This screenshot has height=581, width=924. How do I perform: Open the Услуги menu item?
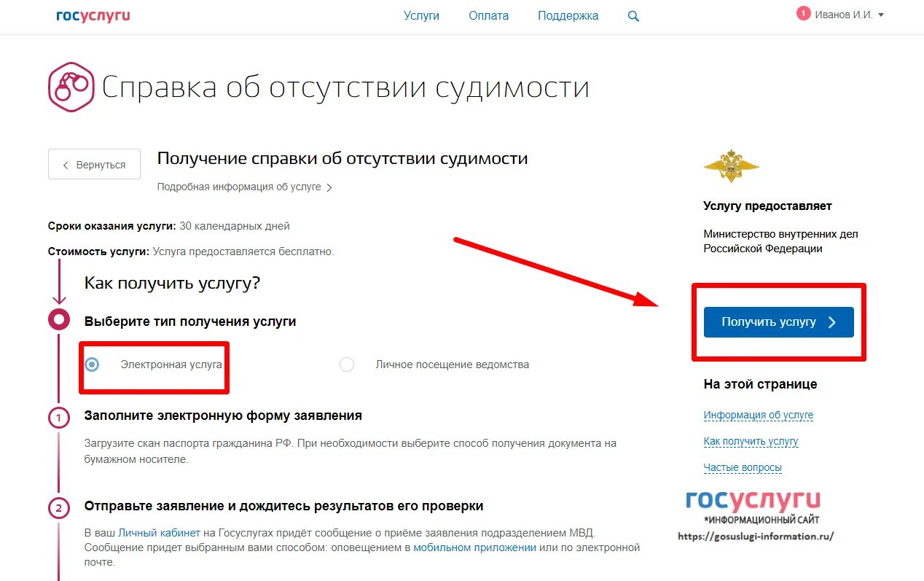click(422, 15)
